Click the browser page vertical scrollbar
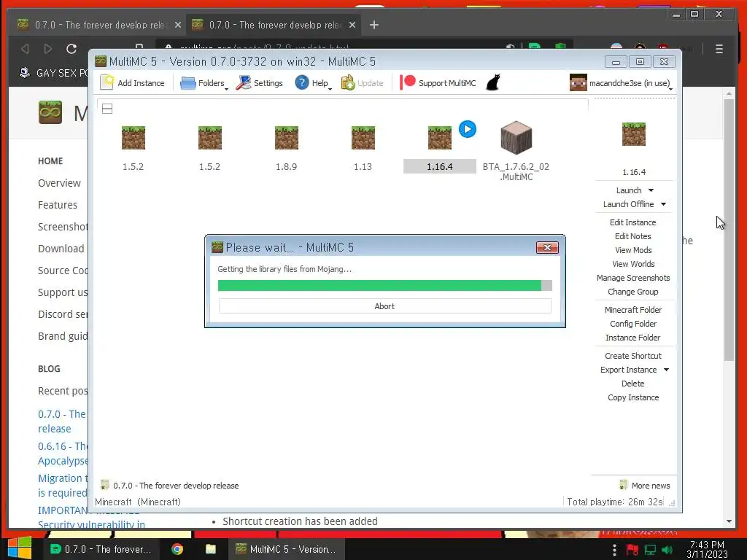The image size is (747, 560). pyautogui.click(x=729, y=230)
